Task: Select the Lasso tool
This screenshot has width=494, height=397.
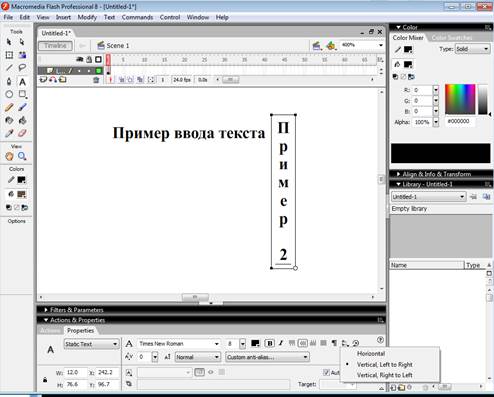Action: point(22,68)
